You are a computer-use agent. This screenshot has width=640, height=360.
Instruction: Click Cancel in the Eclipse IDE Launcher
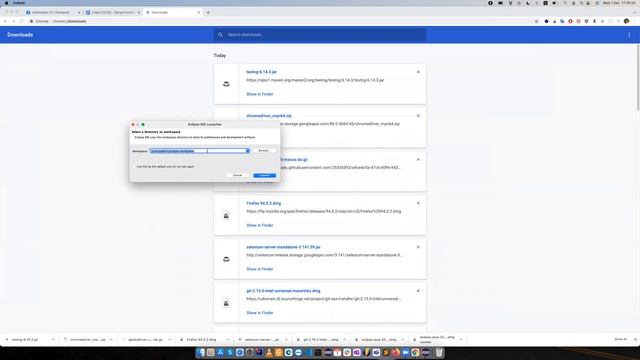click(238, 176)
